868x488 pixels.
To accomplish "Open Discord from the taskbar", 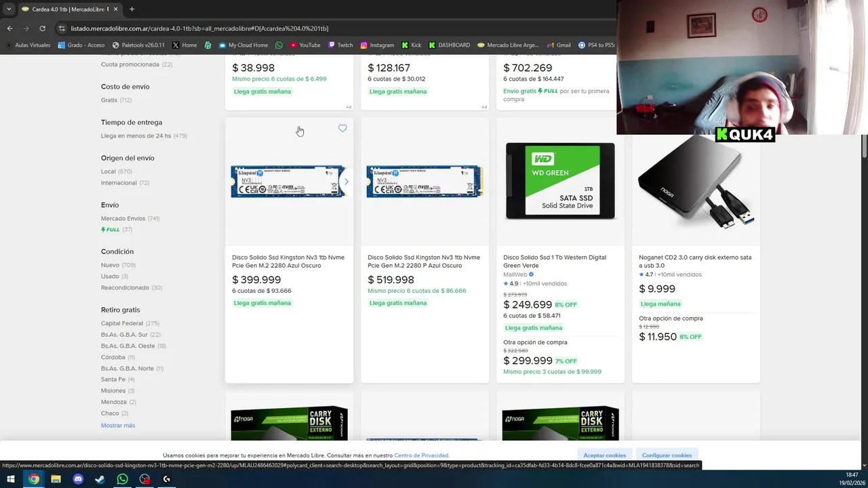I will click(x=78, y=479).
